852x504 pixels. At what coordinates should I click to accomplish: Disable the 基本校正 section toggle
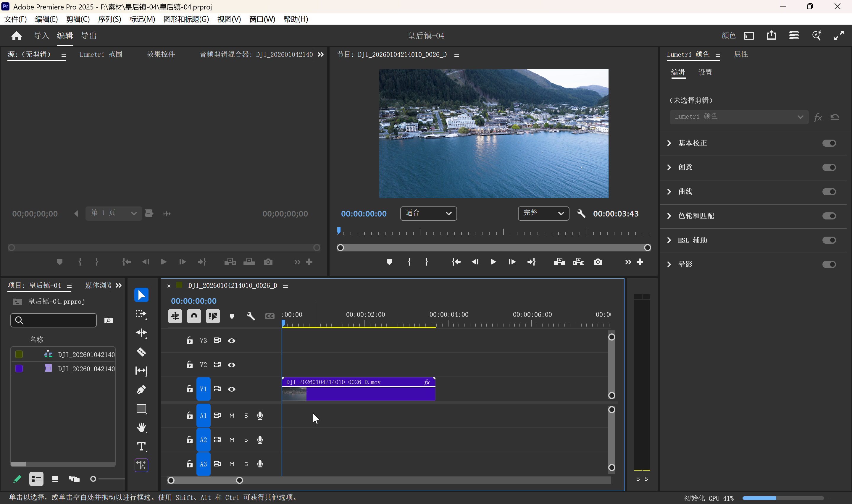pyautogui.click(x=829, y=143)
